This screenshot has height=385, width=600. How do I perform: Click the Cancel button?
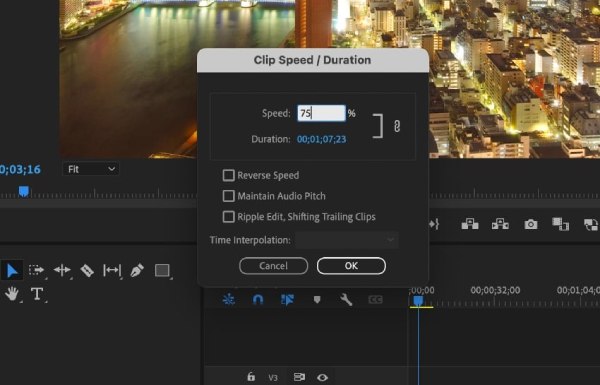273,266
